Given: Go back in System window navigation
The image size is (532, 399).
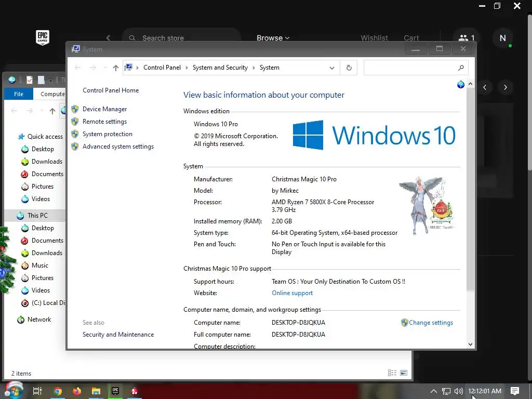Looking at the screenshot, I should tap(78, 68).
